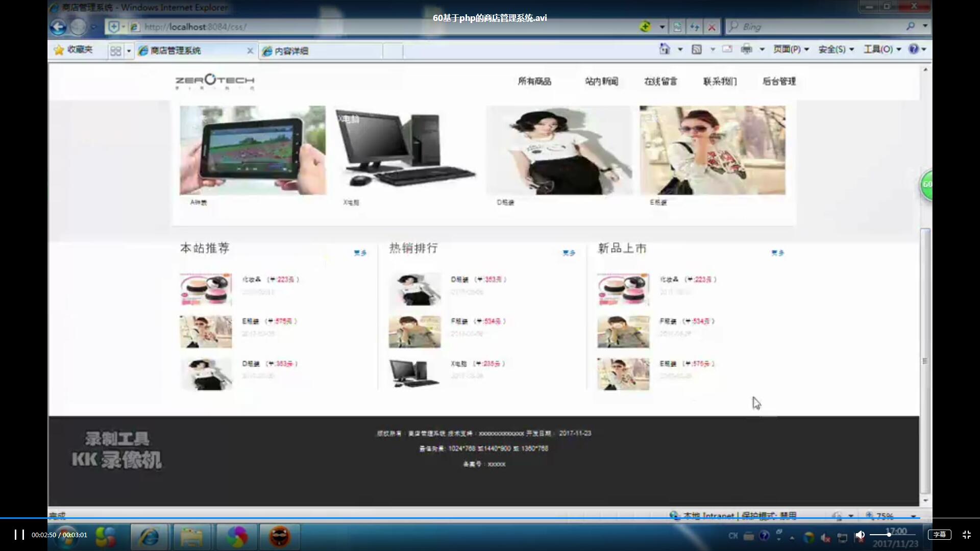Open the file explorer taskbar icon
The height and width of the screenshot is (551, 980).
pyautogui.click(x=192, y=537)
